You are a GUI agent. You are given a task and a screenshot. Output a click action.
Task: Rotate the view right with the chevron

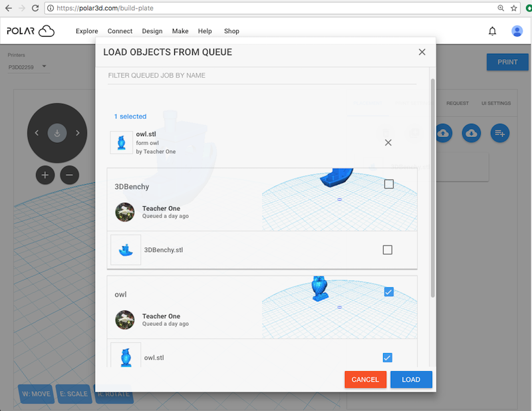78,133
